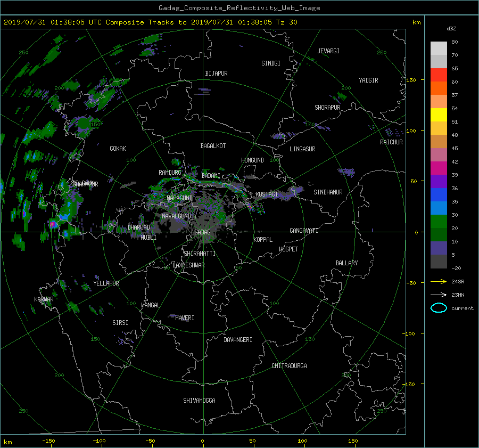Click the HAVERI city label
Viewport: 479px width, 448px height.
point(185,318)
